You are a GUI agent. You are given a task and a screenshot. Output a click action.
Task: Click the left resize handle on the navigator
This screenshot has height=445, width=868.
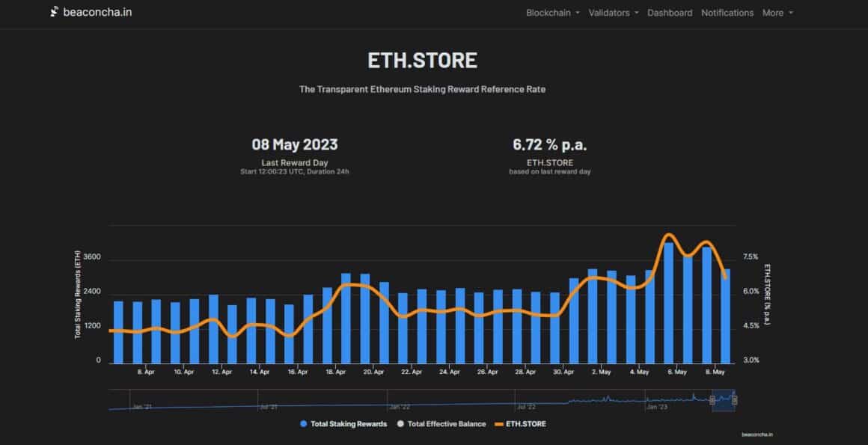pos(714,402)
